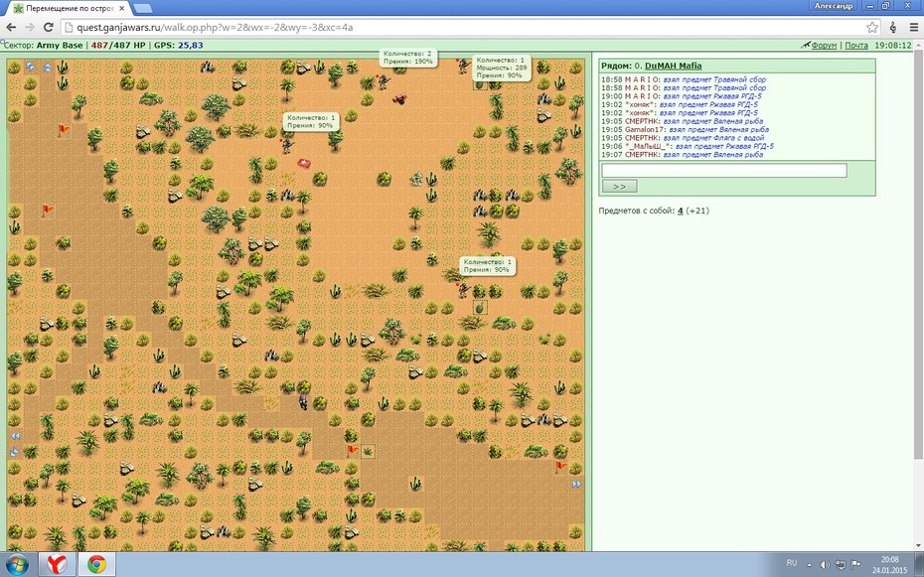The height and width of the screenshot is (577, 924).
Task: Send chat message with >> button
Action: 619,186
